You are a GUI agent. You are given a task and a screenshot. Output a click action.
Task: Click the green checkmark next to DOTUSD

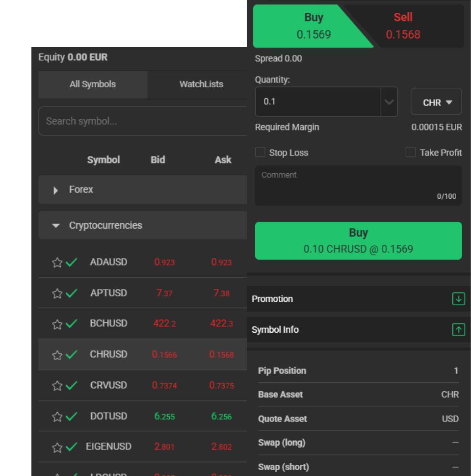[72, 417]
